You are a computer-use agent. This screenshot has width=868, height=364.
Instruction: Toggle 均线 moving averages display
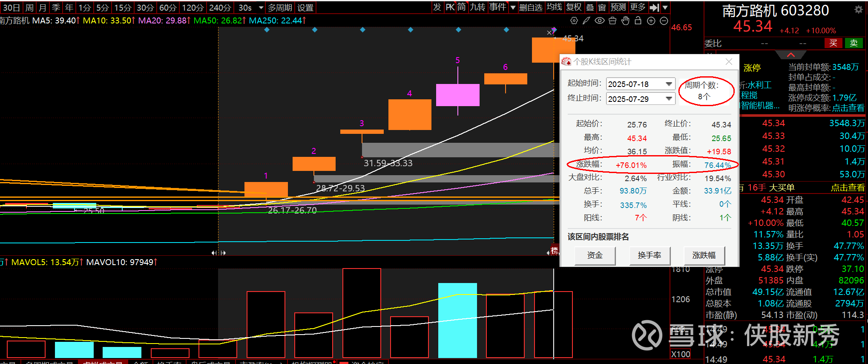(x=555, y=7)
